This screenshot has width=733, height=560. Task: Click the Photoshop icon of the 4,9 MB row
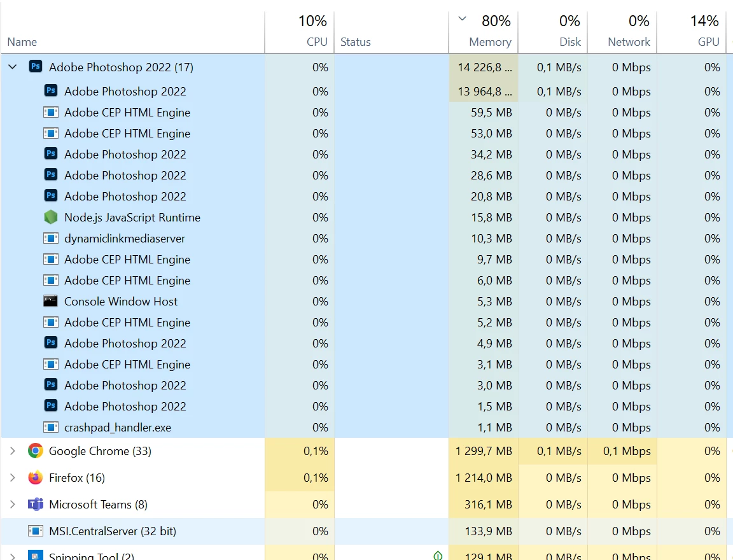pos(51,342)
